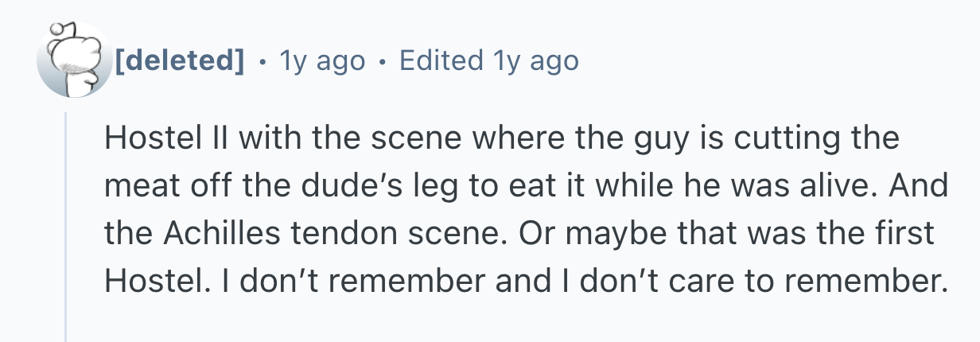The image size is (980, 342).
Task: Click the word "dude's" in the comment
Action: (347, 188)
